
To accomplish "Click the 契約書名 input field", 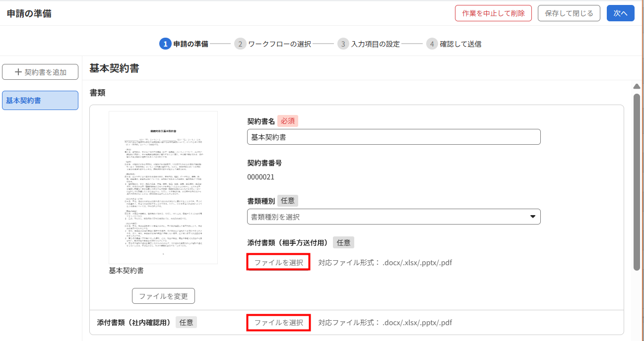I will click(x=394, y=137).
